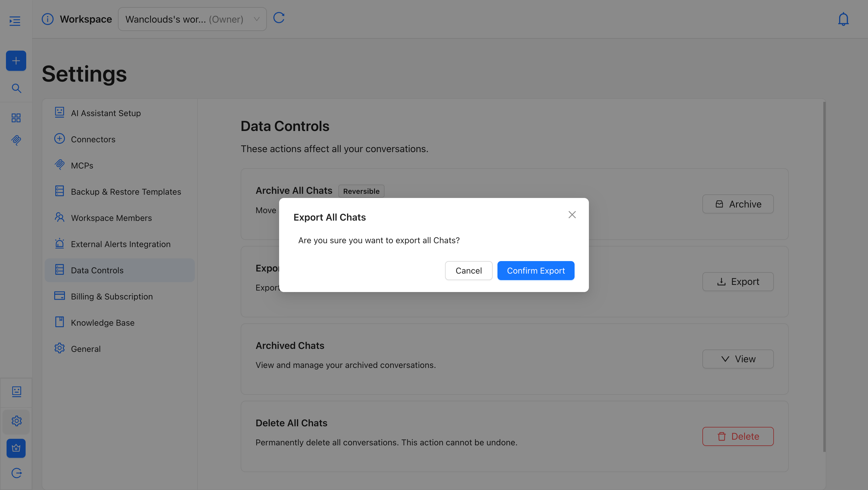Expand Archived Chats with View button
Image resolution: width=868 pixels, height=490 pixels.
click(x=738, y=359)
